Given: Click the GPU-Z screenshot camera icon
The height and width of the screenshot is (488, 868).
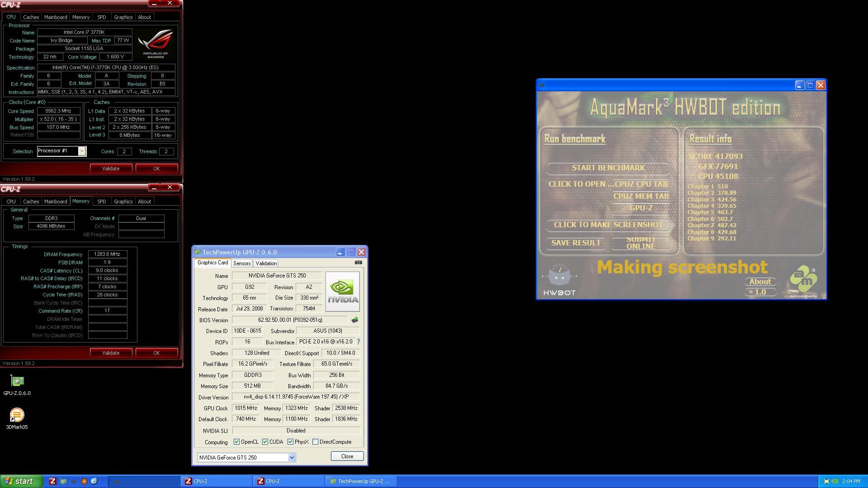Looking at the screenshot, I should pyautogui.click(x=359, y=262).
